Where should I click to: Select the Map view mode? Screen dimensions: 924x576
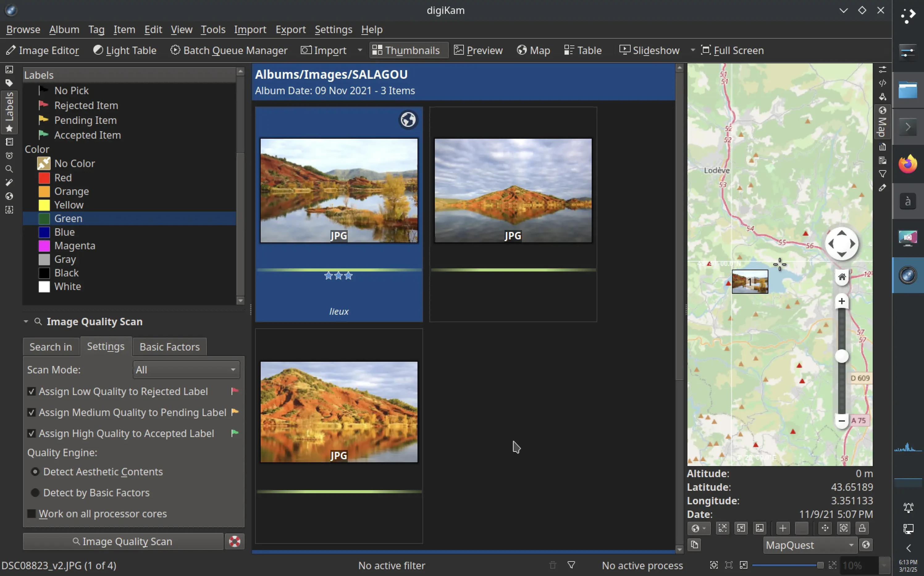(x=533, y=50)
